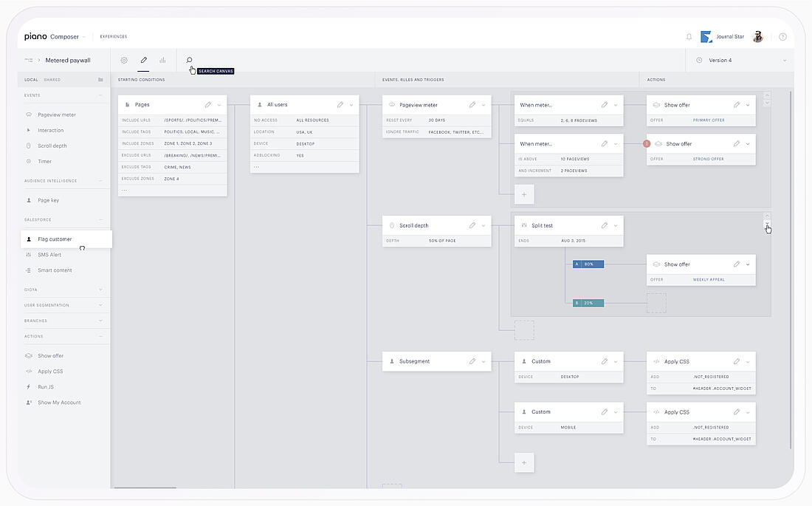Add a new Custom subsegment with plus
Viewport: 812px width, 506px height.
point(524,462)
